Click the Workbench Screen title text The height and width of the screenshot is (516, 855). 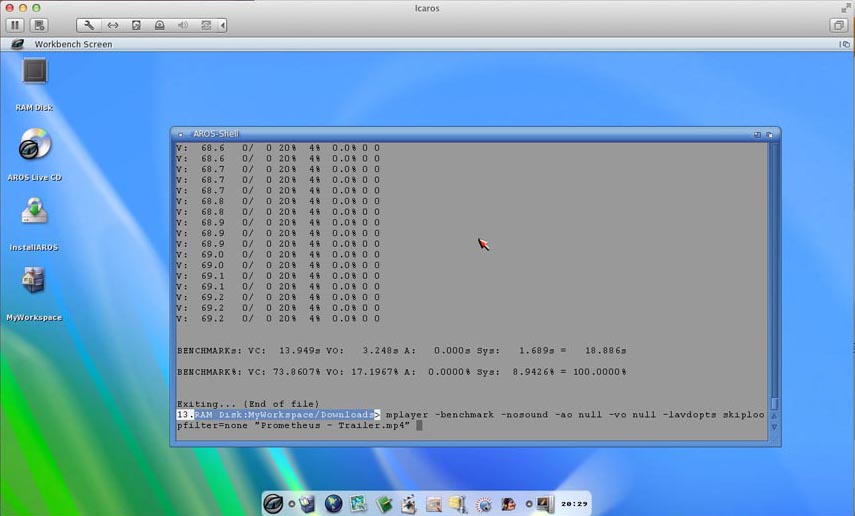coord(74,44)
